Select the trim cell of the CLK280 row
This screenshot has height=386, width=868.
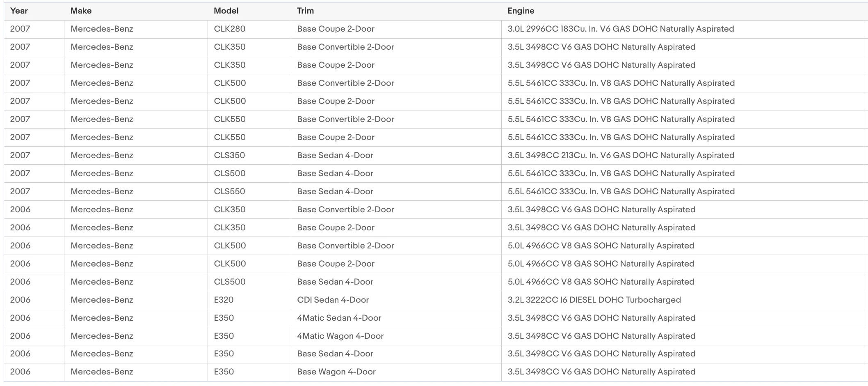point(396,29)
